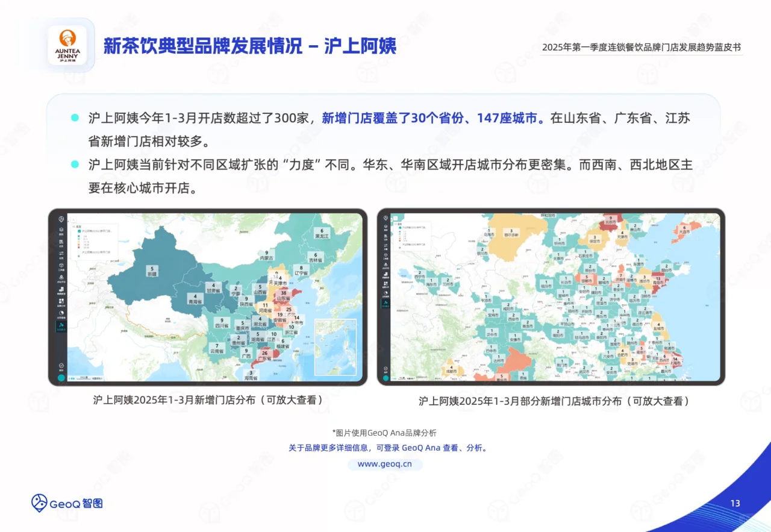Click the Auntea Jenny brand logo
The height and width of the screenshot is (532, 771).
[67, 45]
